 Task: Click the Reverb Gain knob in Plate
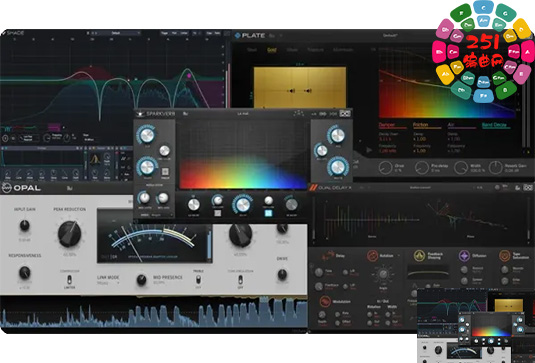[x=495, y=168]
